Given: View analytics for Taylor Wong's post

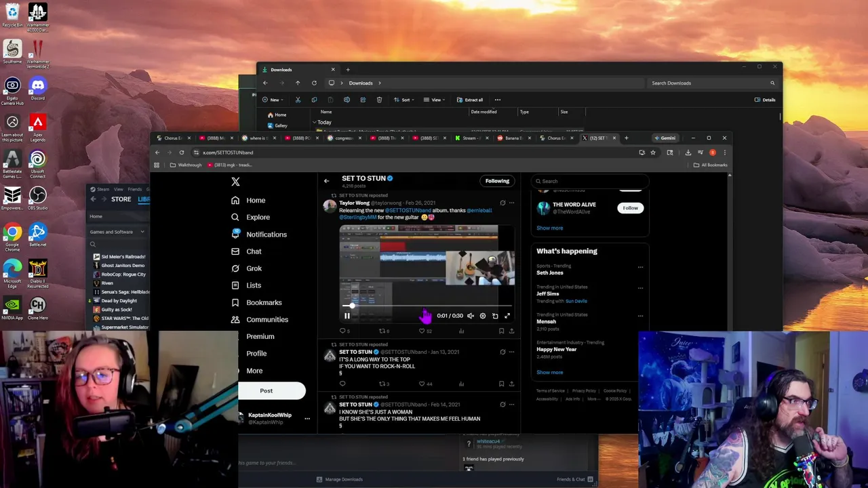Looking at the screenshot, I should [x=461, y=331].
